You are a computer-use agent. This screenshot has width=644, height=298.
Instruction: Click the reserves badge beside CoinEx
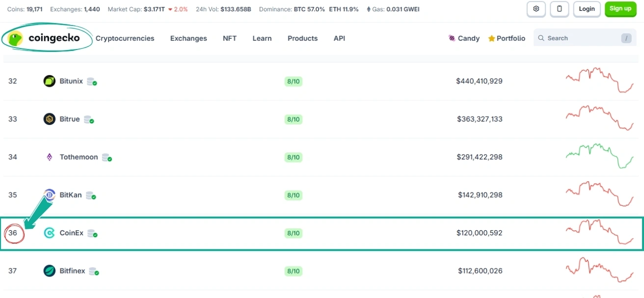pos(93,233)
